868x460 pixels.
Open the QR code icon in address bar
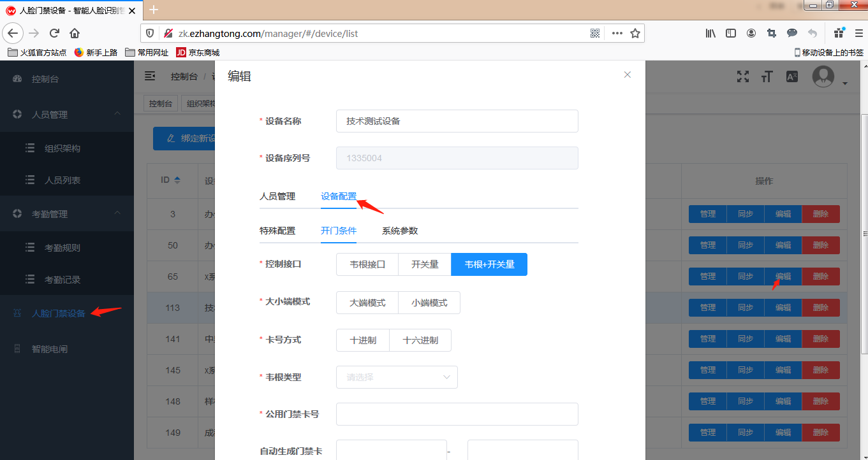(x=595, y=33)
